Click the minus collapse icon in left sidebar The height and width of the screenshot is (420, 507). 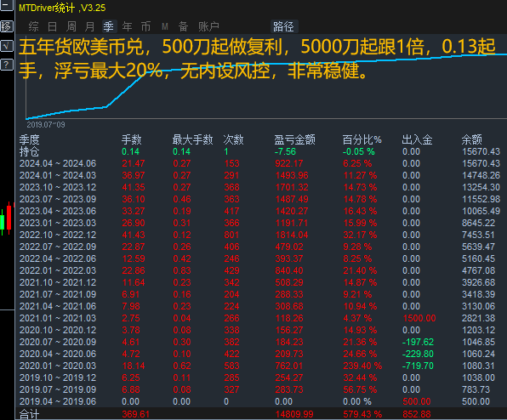click(x=6, y=5)
